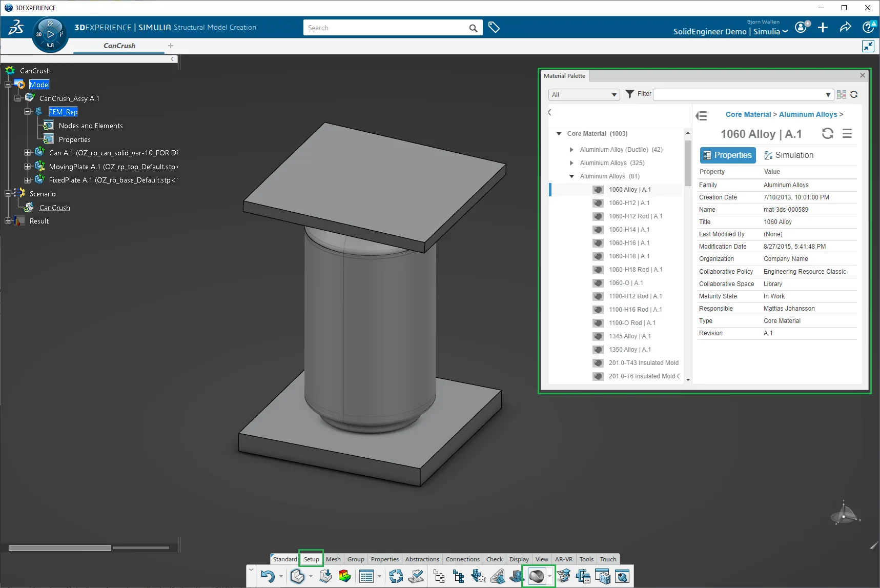Close the Material Palette panel
880x588 pixels.
coord(863,75)
